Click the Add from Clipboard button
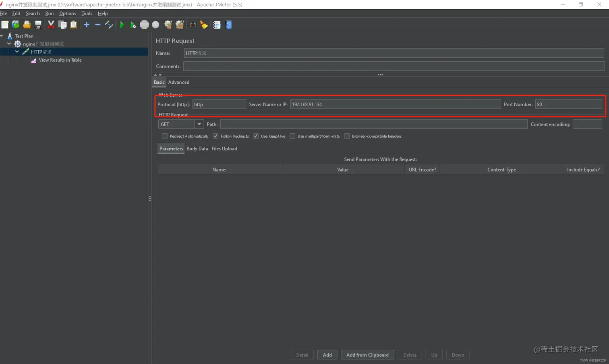Viewport: 609px width, 364px height. pos(367,355)
